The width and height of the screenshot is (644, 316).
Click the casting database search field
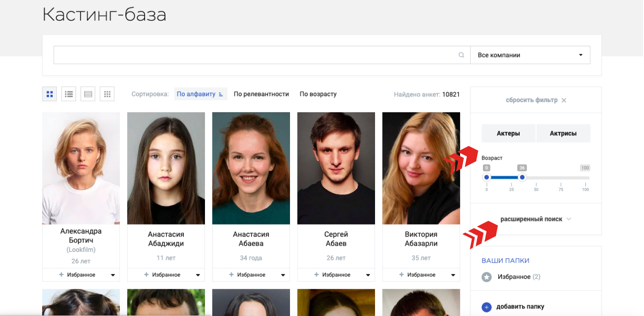pyautogui.click(x=262, y=55)
